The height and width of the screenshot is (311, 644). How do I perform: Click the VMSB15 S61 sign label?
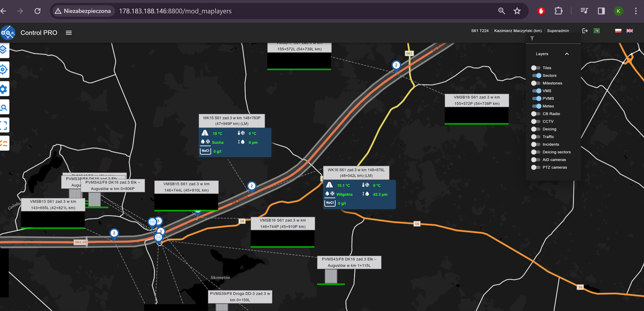(x=186, y=187)
